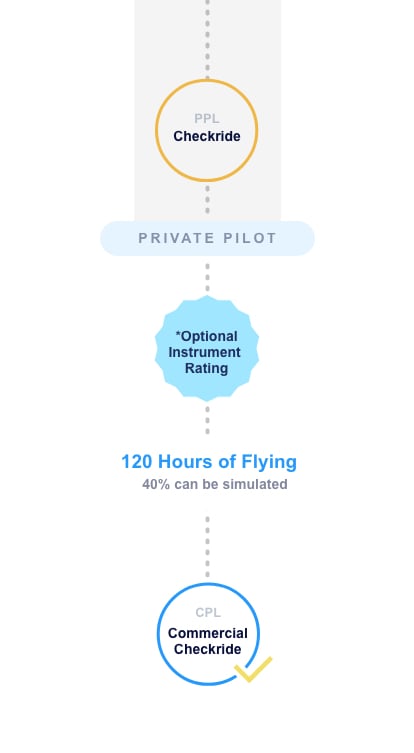This screenshot has width=414, height=753.
Task: Click dotted connector below the Instrument Rating badge
Action: (x=207, y=420)
